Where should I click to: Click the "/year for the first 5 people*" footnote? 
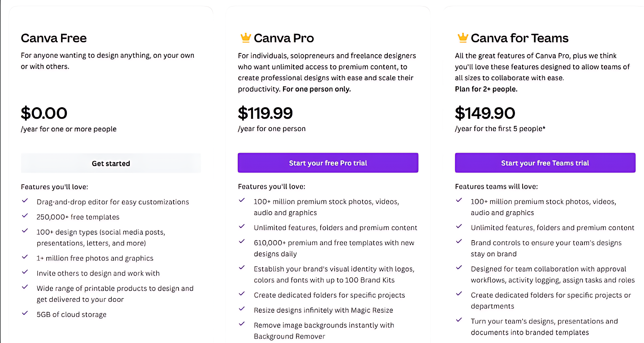pyautogui.click(x=500, y=129)
